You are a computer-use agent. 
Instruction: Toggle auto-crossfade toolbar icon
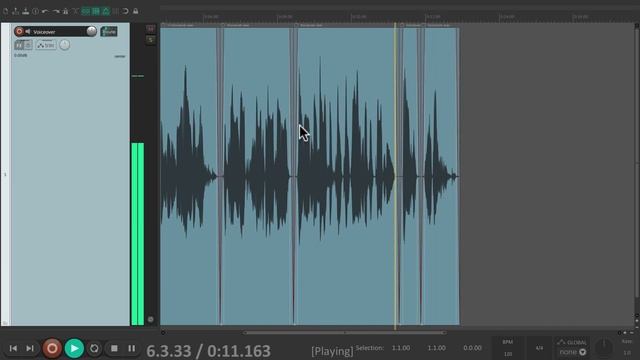click(76, 11)
